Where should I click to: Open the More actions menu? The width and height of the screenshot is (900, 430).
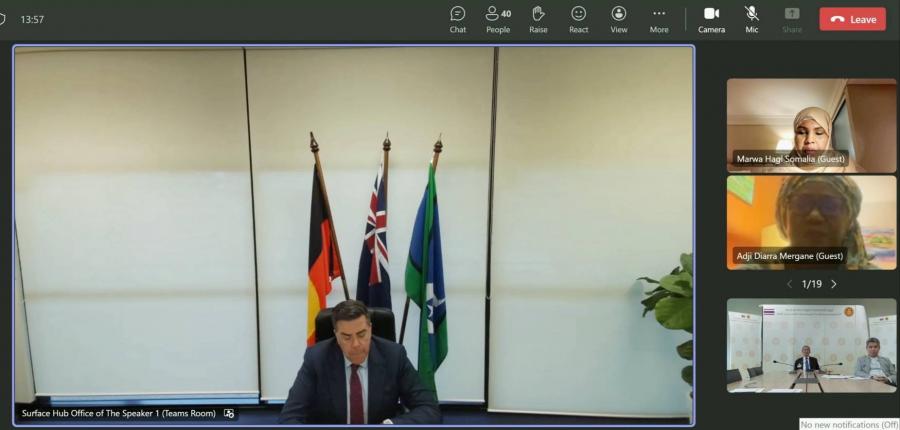tap(659, 18)
